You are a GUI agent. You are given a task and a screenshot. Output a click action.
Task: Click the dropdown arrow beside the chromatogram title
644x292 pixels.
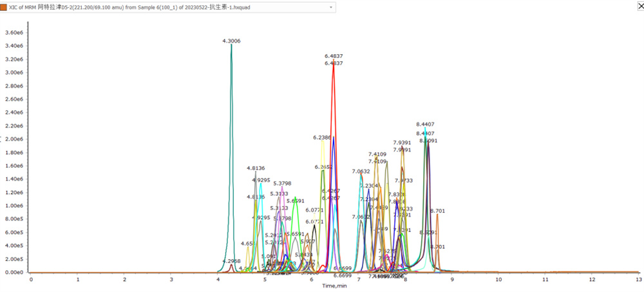point(331,6)
